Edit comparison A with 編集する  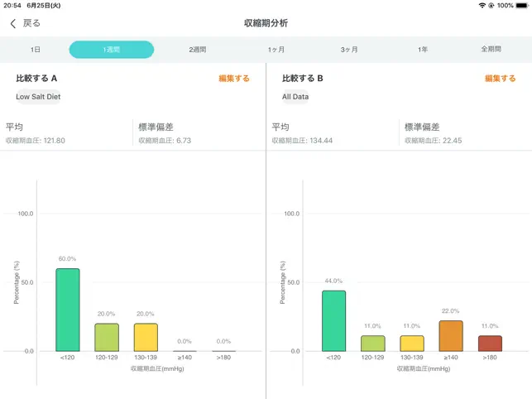click(x=234, y=79)
